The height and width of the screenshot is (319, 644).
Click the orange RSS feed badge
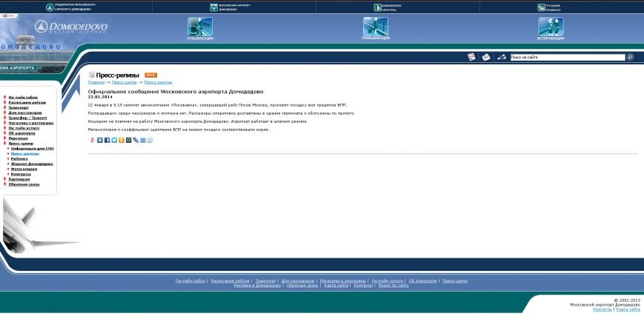(x=150, y=75)
